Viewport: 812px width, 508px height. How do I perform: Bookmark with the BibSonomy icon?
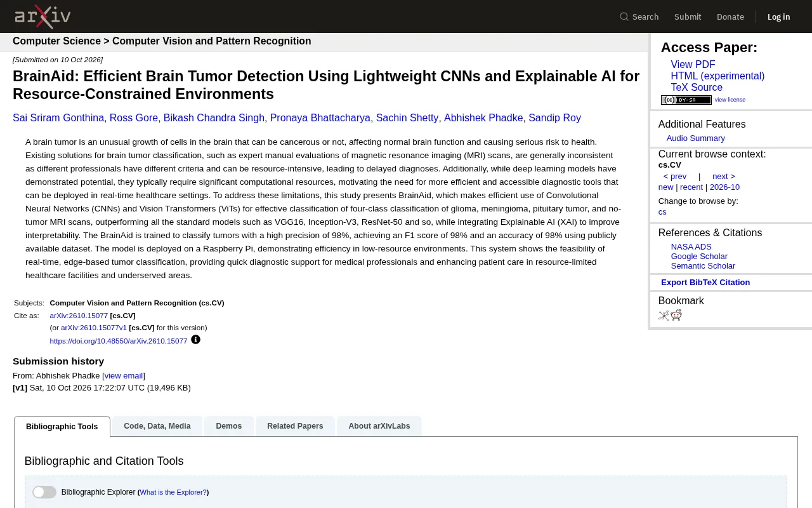pyautogui.click(x=664, y=315)
